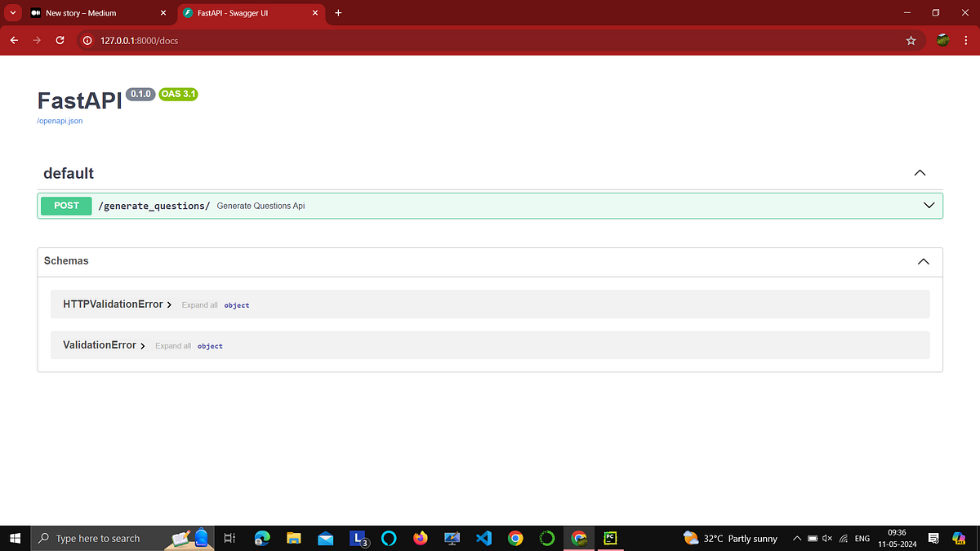The height and width of the screenshot is (551, 980).
Task: Open Firefox from the taskbar
Action: tap(420, 538)
